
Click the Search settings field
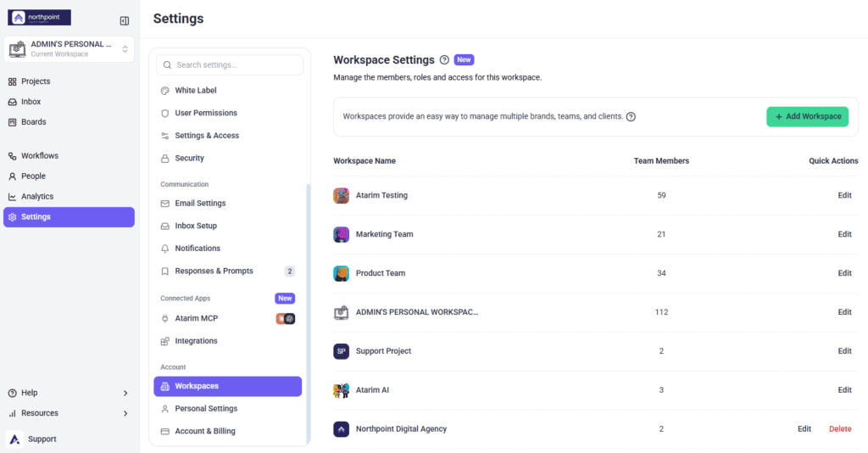coord(229,64)
